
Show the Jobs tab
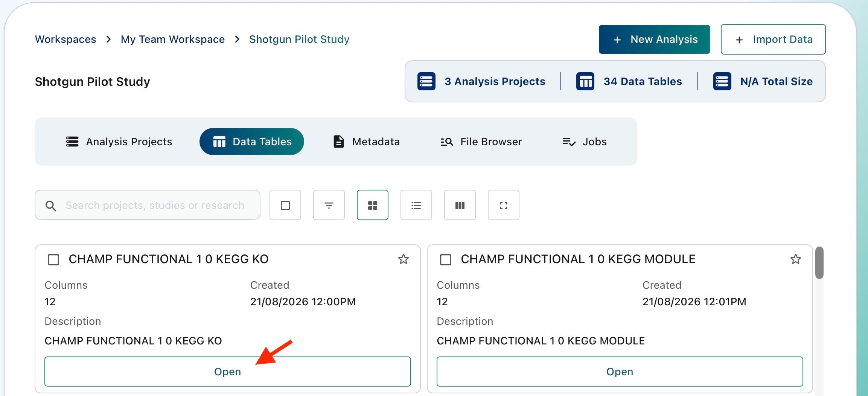tap(585, 142)
